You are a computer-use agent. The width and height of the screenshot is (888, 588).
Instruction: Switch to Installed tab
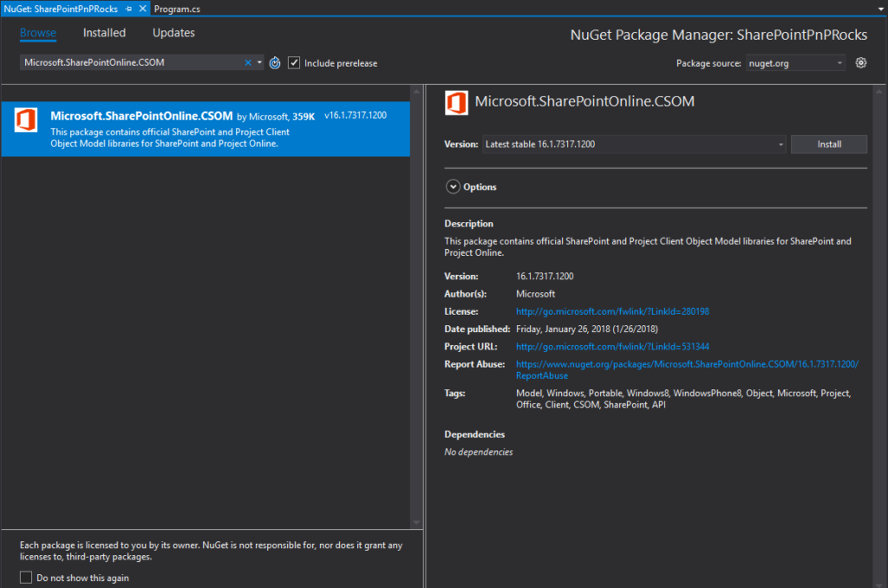104,33
